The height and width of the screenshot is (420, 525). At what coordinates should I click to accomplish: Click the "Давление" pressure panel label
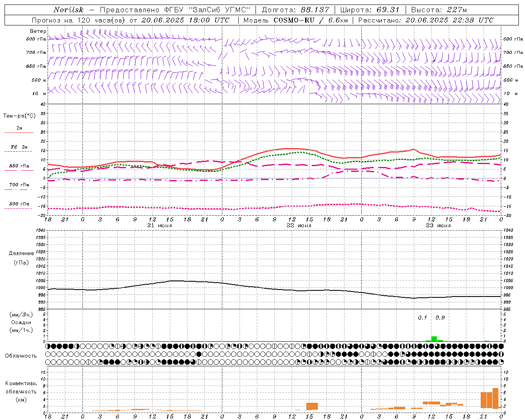point(21,253)
